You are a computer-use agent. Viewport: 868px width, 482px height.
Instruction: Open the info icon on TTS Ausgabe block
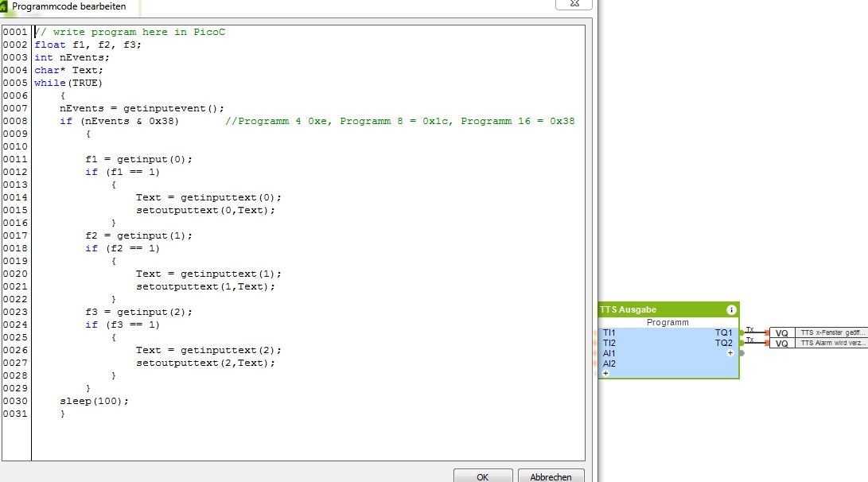point(730,310)
